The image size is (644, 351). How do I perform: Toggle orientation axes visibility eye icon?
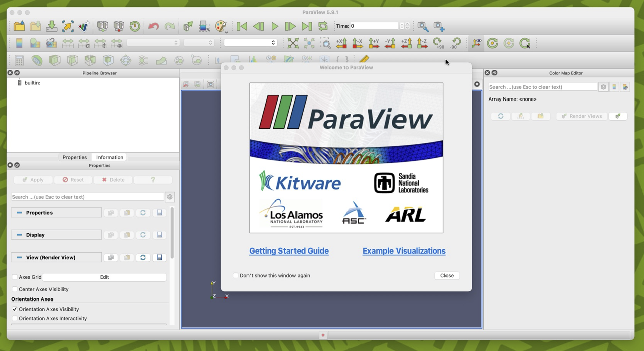[477, 43]
